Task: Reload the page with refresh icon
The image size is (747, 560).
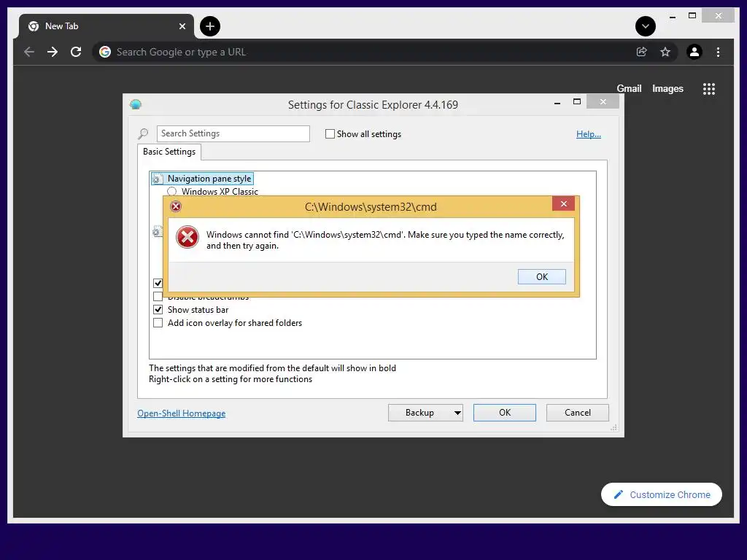Action: click(76, 52)
